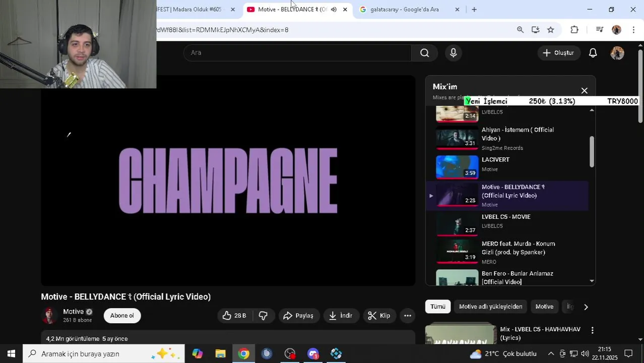Viewport: 644px width, 363px height.
Task: Dislike the BELLYDANCE video
Action: click(263, 316)
